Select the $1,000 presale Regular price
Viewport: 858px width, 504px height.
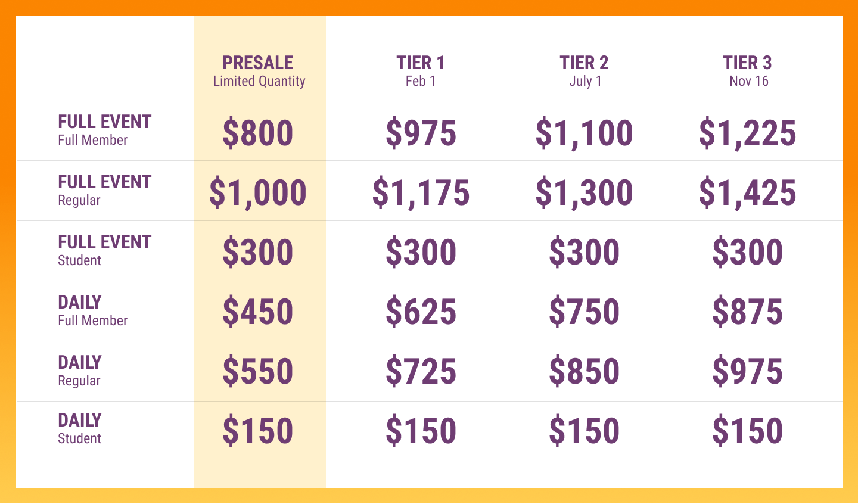(x=258, y=193)
